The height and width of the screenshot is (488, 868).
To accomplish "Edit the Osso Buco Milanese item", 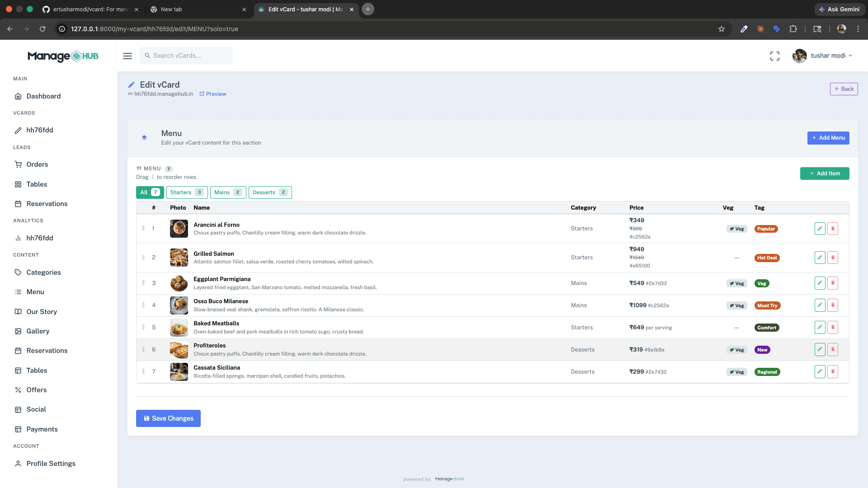I will [820, 305].
